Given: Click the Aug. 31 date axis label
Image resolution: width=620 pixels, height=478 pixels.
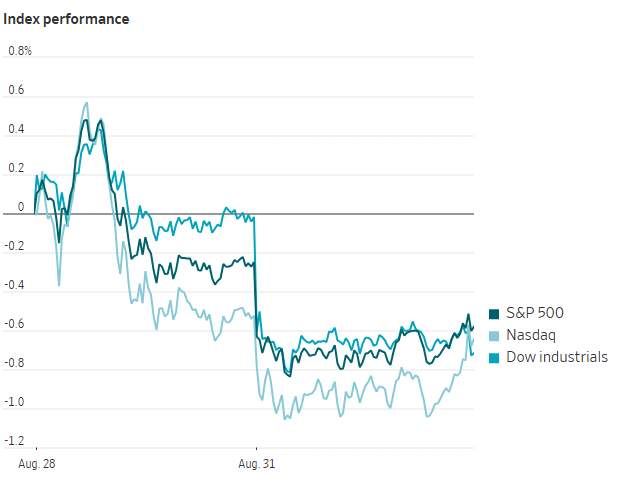Looking at the screenshot, I should [256, 464].
